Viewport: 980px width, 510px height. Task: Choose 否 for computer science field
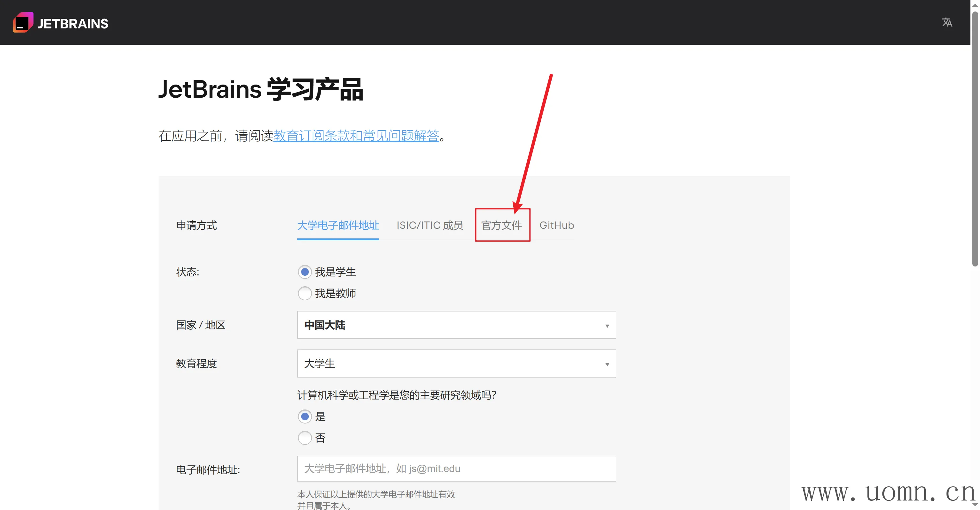pos(305,438)
